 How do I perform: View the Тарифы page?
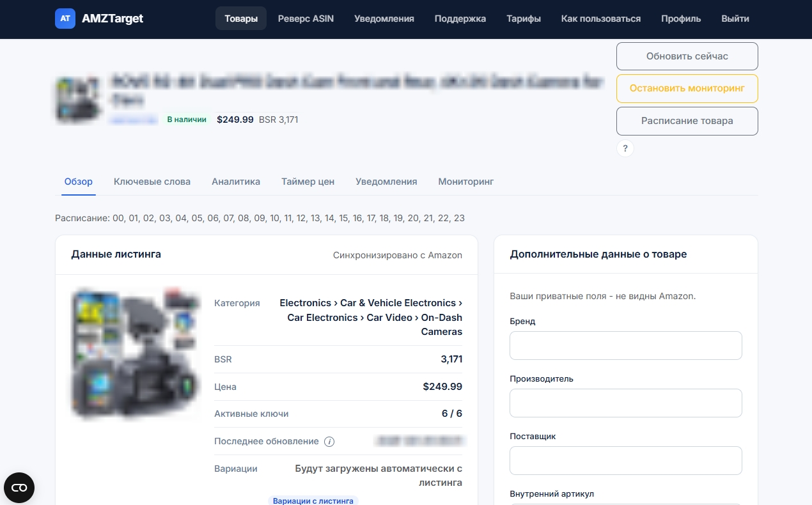coord(524,19)
